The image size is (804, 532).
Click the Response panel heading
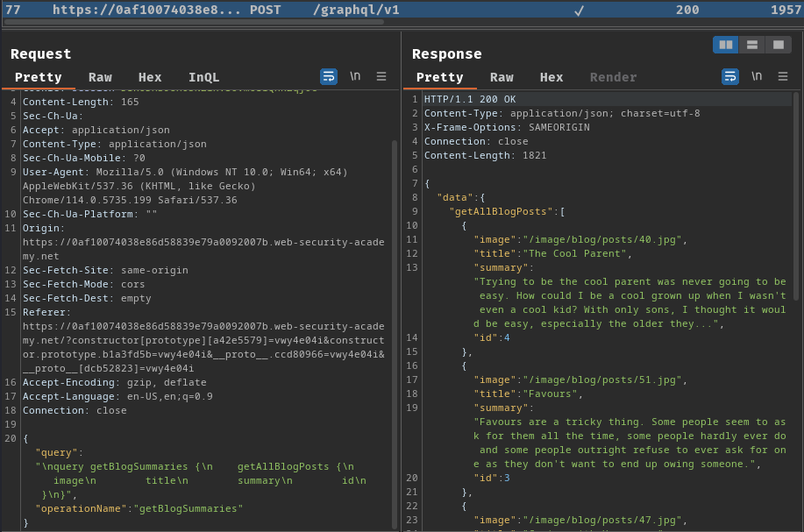pyautogui.click(x=446, y=53)
